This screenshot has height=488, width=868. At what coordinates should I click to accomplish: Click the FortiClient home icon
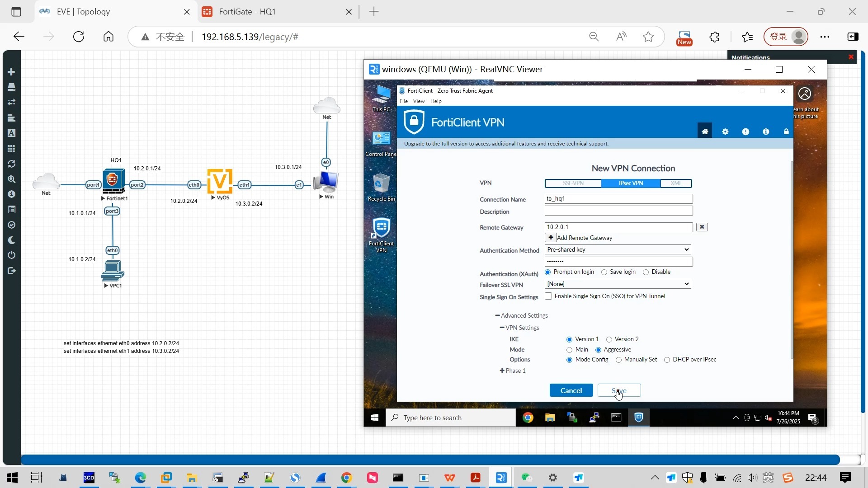click(704, 131)
